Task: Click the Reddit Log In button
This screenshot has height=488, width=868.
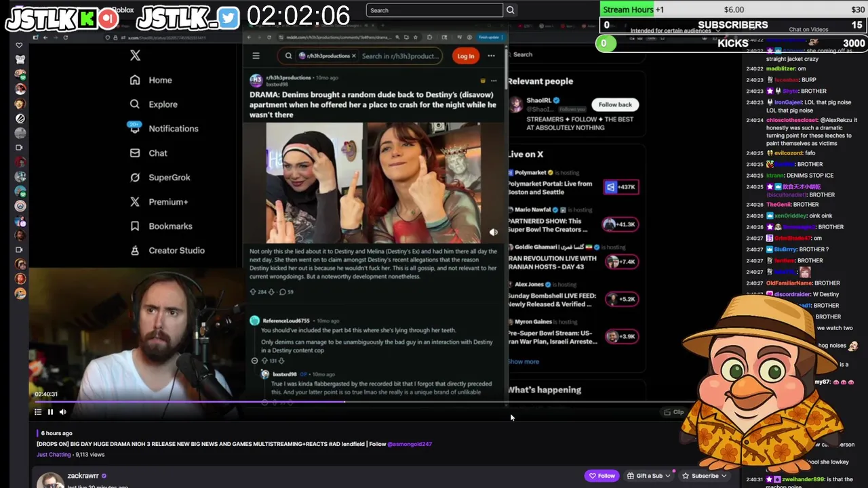Action: [x=465, y=56]
